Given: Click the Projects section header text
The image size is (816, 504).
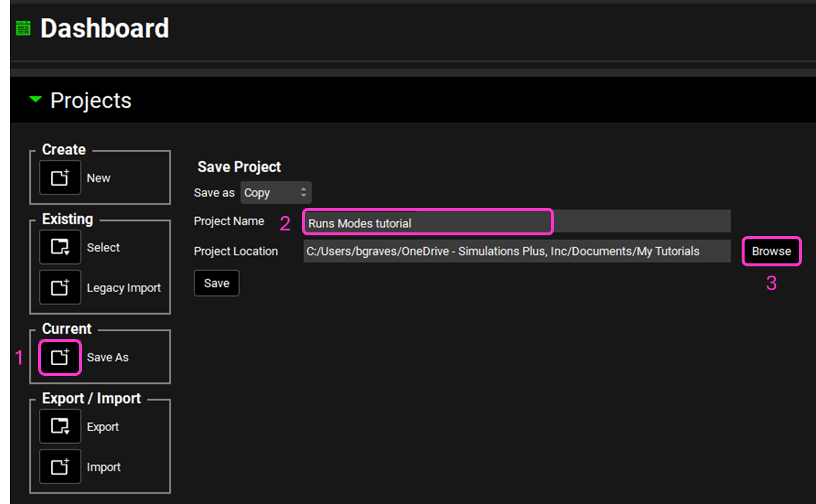Looking at the screenshot, I should tap(91, 101).
